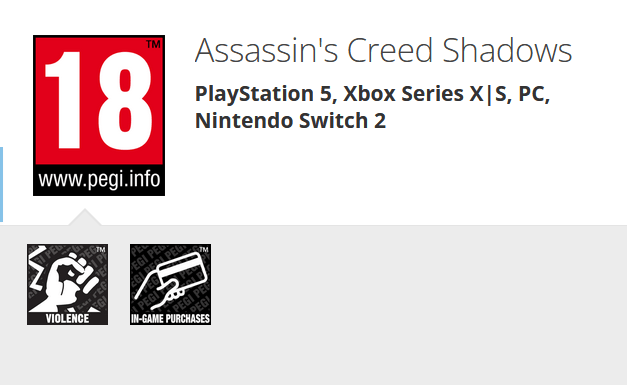
Task: Click the TM mark on In-Game Purchases icon
Action: pyautogui.click(x=204, y=250)
